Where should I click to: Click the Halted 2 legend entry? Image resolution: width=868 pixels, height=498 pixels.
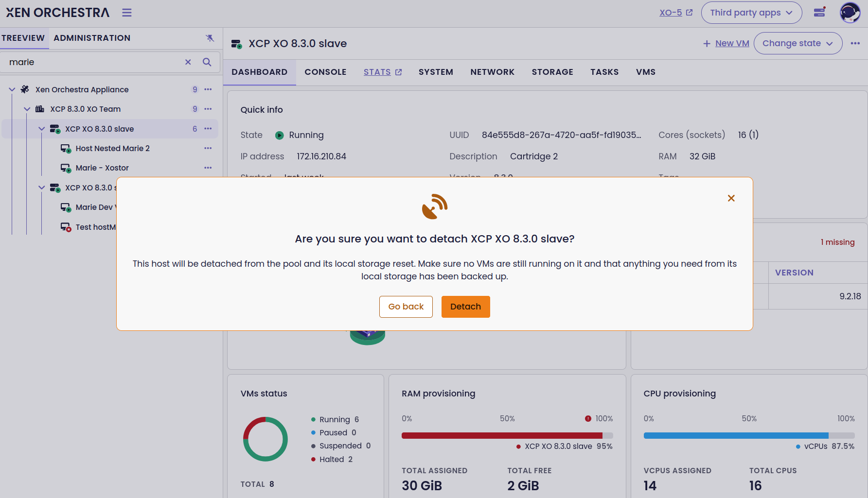[x=332, y=459]
